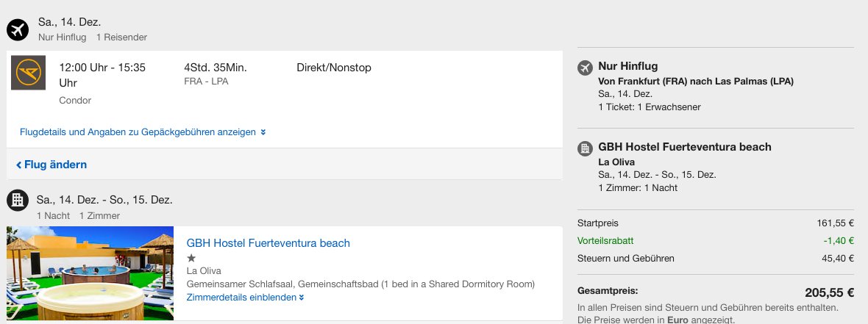The image size is (868, 324).
Task: Click the gray airplane icon in the summary
Action: point(585,68)
